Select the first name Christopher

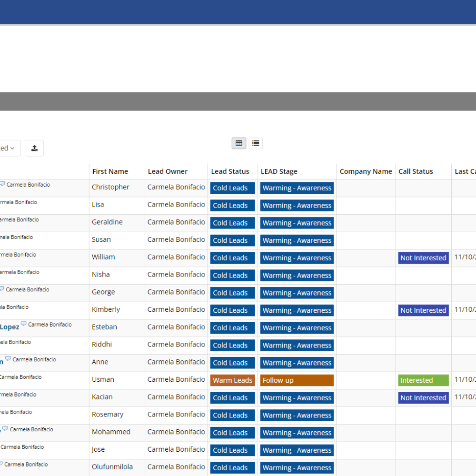point(110,187)
